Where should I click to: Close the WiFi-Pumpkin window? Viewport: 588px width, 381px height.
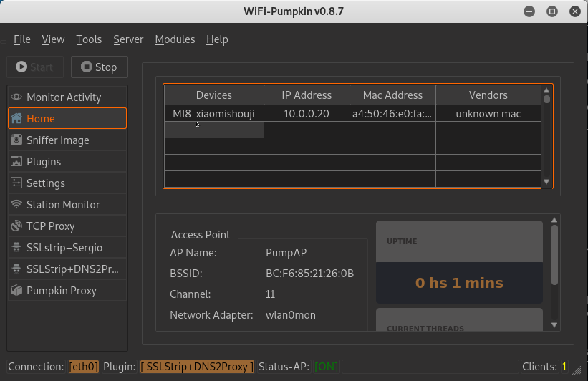575,11
